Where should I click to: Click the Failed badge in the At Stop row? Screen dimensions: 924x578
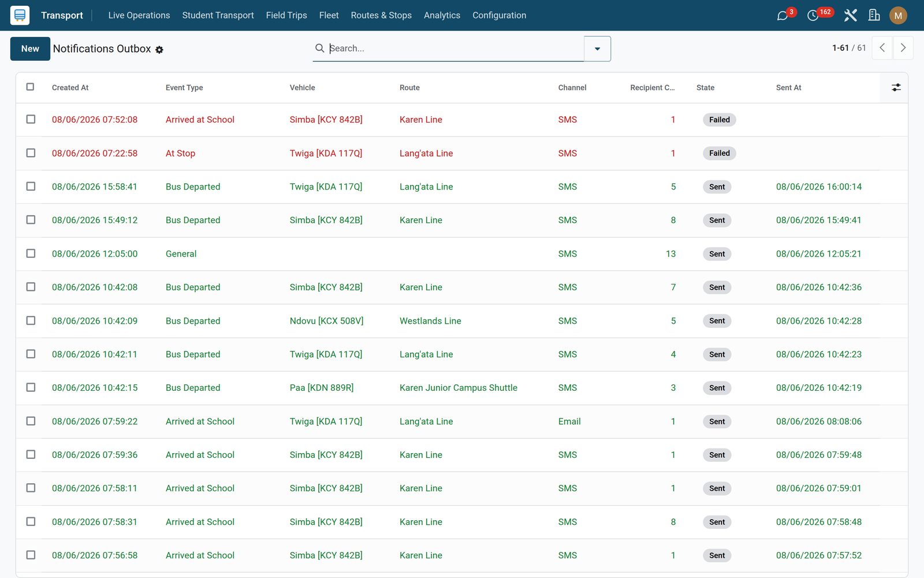click(x=720, y=153)
